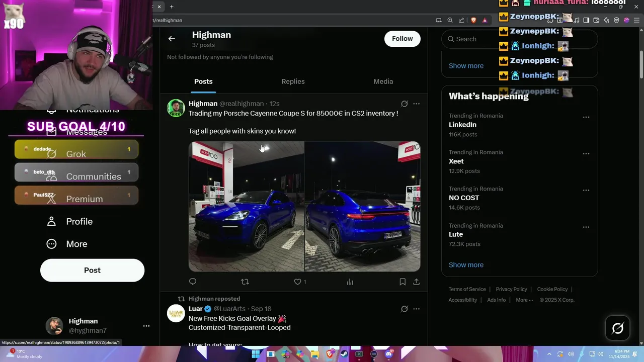Viewport: 644px width, 362px height.
Task: View analytics for the Porsche post
Action: (350, 282)
